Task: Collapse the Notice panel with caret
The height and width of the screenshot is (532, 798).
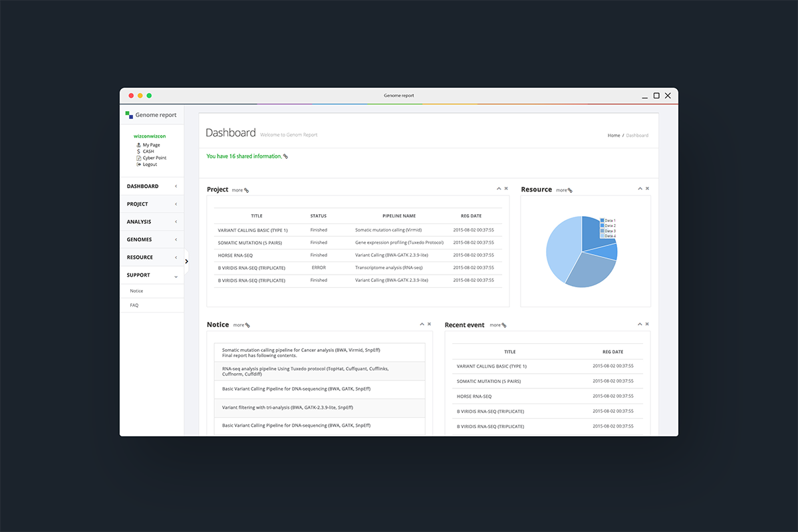Action: pos(422,324)
